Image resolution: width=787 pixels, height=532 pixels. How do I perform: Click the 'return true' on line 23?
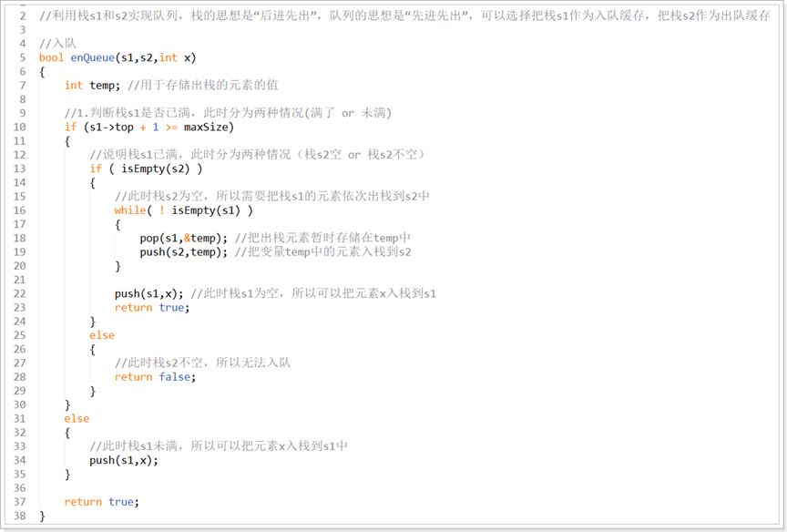point(151,307)
